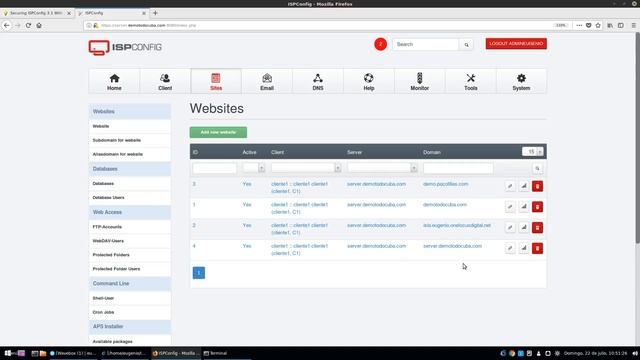Click the Domain filter input field

click(x=458, y=168)
